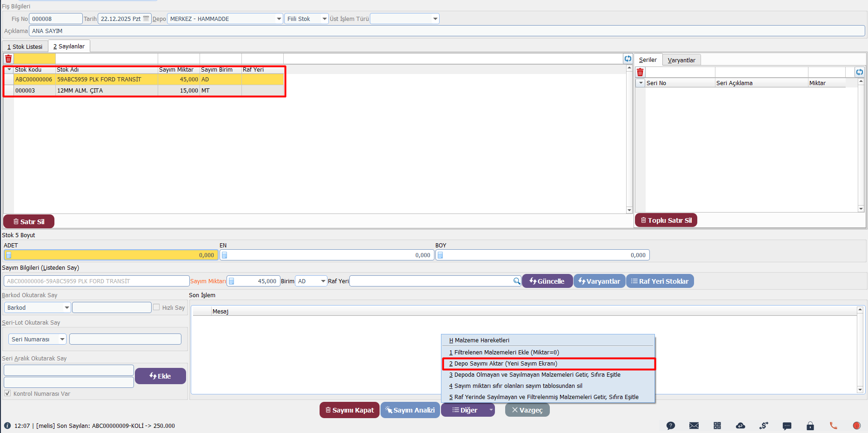Click the help question bubble icon
Viewport: 868px width, 433px height.
click(670, 426)
